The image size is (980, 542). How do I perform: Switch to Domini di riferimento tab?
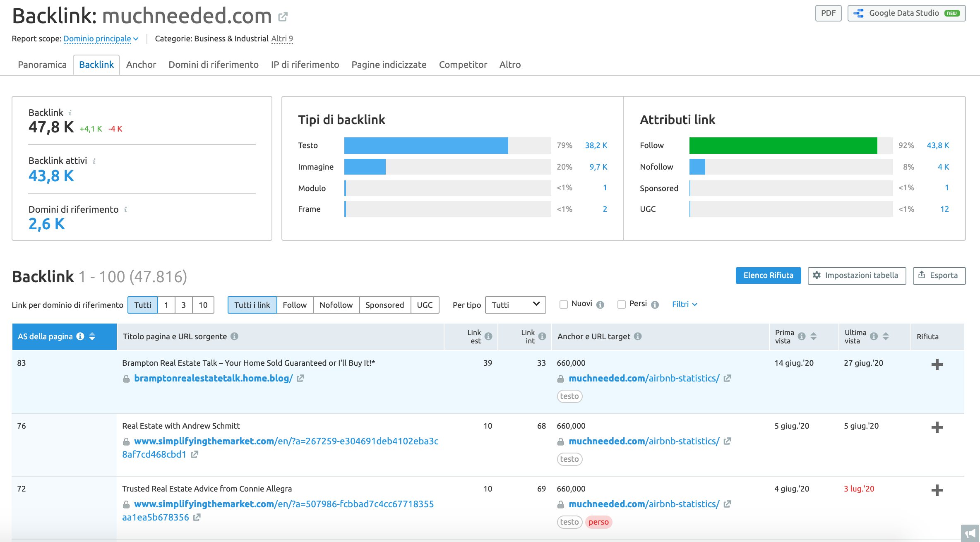point(214,65)
